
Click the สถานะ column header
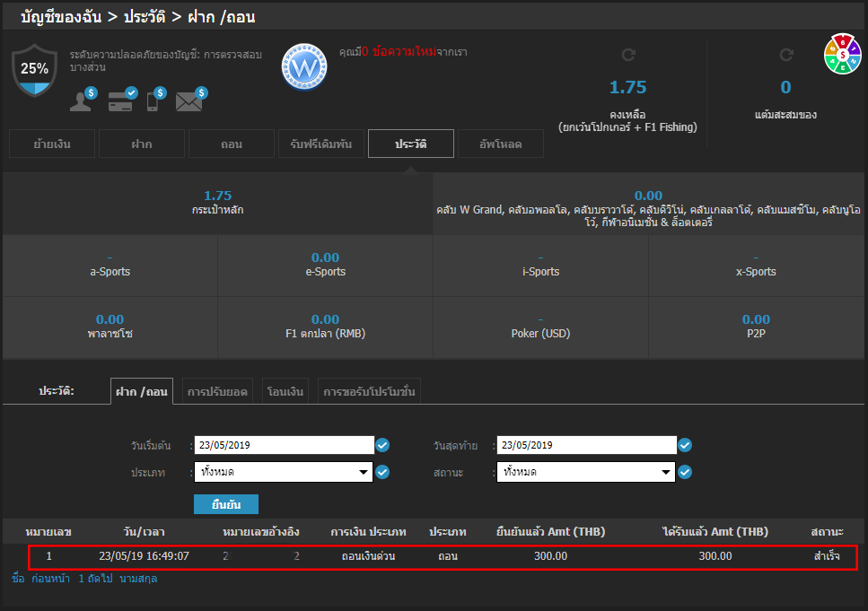[827, 532]
